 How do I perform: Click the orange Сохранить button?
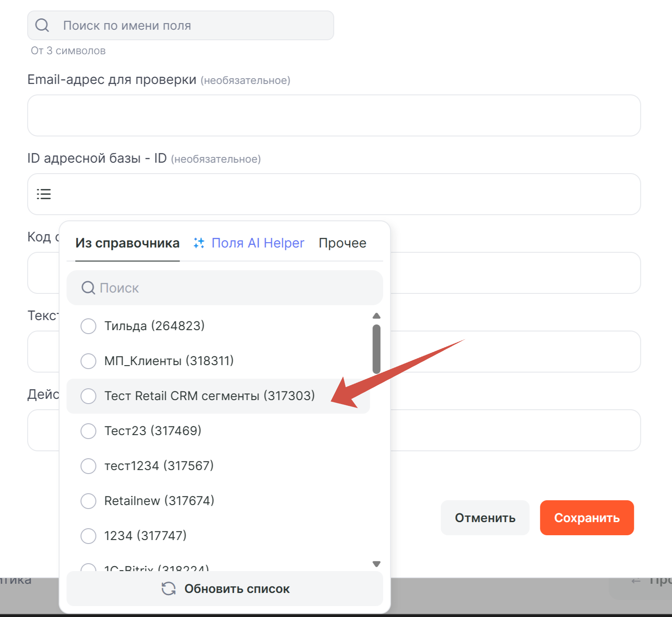[x=587, y=518]
